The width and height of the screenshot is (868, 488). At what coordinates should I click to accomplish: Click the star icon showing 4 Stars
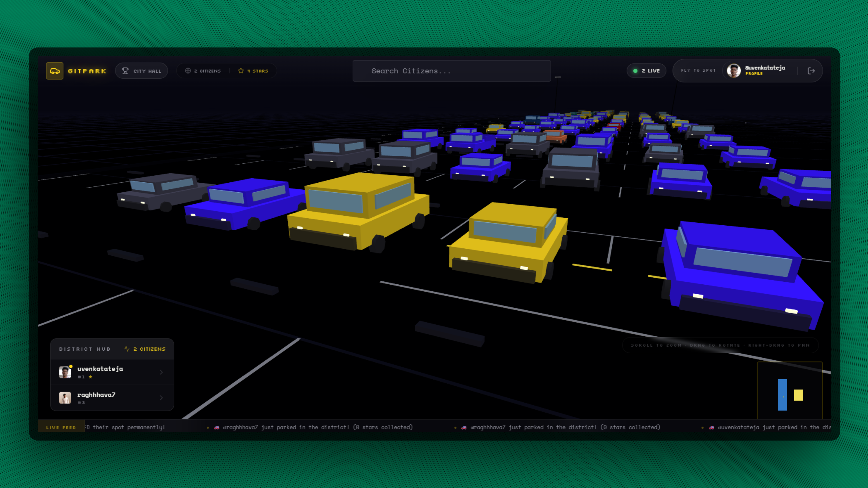coord(241,71)
